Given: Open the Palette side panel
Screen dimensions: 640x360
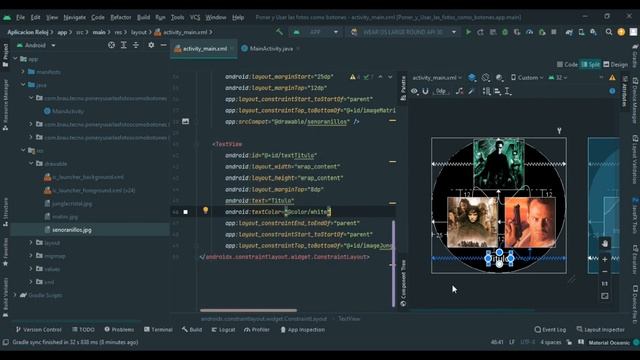Looking at the screenshot, I should (x=403, y=88).
